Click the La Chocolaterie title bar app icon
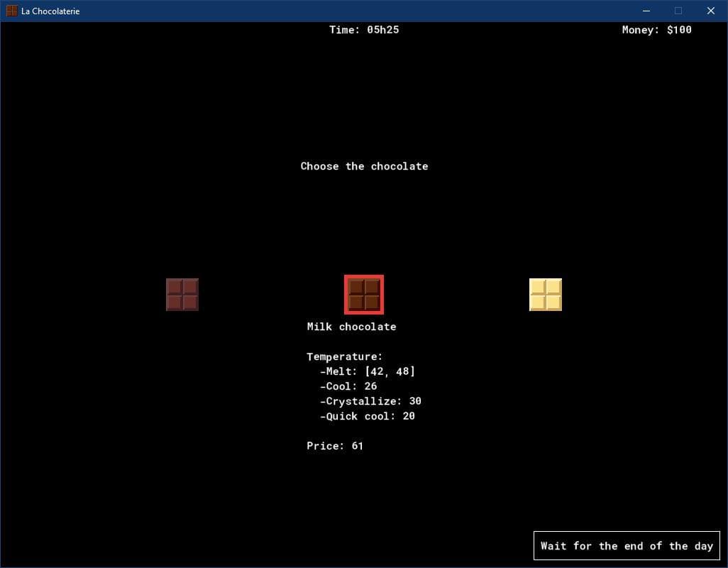This screenshot has height=568, width=728. 11,11
